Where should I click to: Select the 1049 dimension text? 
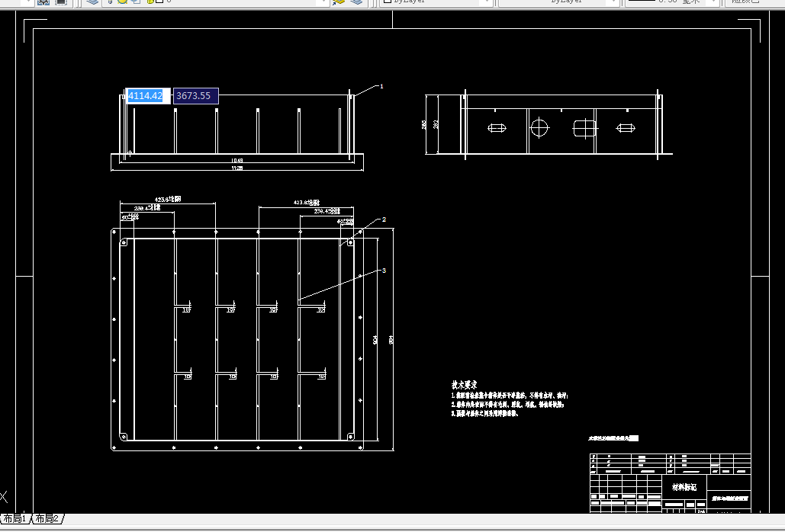click(236, 161)
